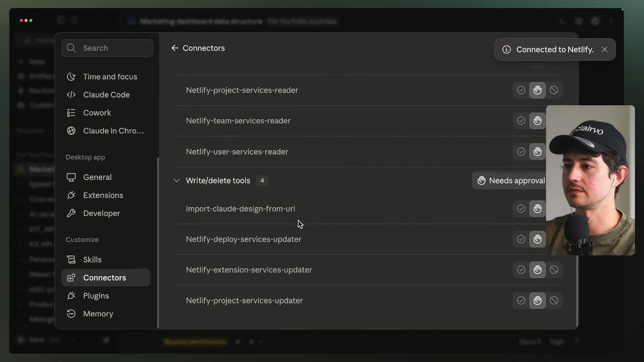The width and height of the screenshot is (644, 362).
Task: Set Netlify-user-services-reader to always allow
Action: tap(521, 151)
